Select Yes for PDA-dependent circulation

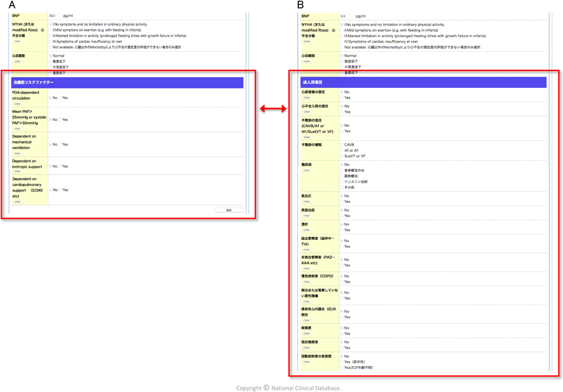[60, 98]
